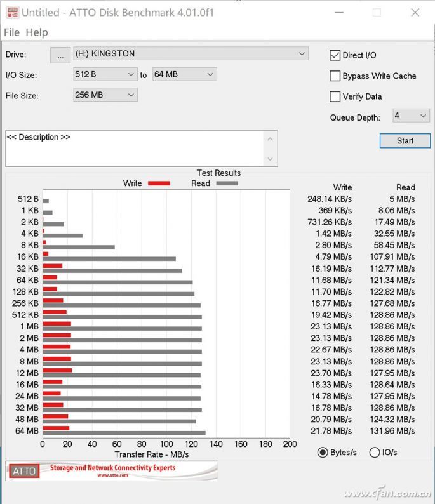Open the File menu
Screen dimensions: 435x504
11,32
